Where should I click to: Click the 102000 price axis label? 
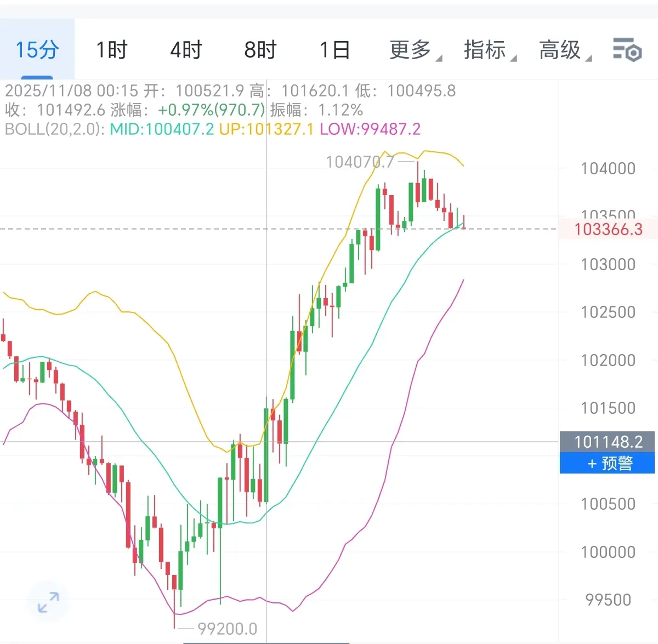608,360
